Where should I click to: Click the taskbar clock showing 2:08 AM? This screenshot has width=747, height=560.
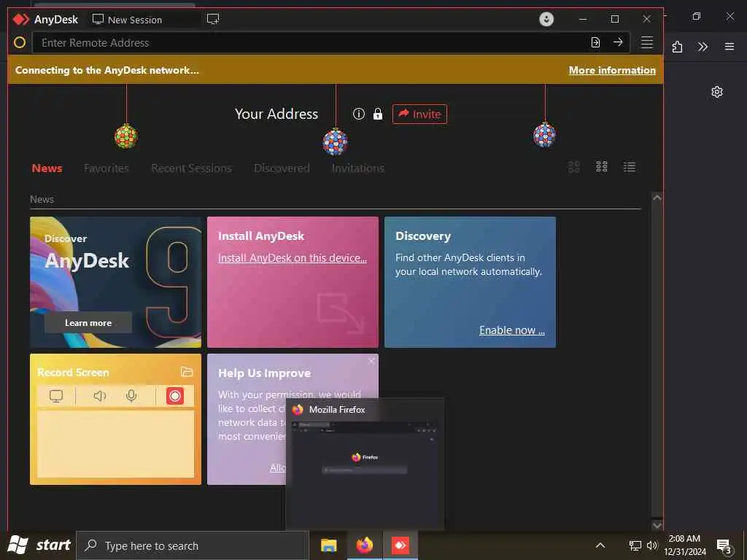(684, 545)
